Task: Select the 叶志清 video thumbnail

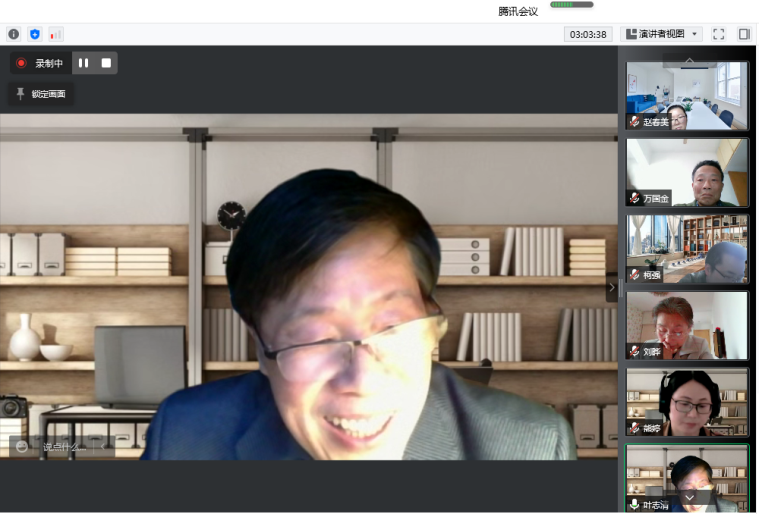Action: 687,478
